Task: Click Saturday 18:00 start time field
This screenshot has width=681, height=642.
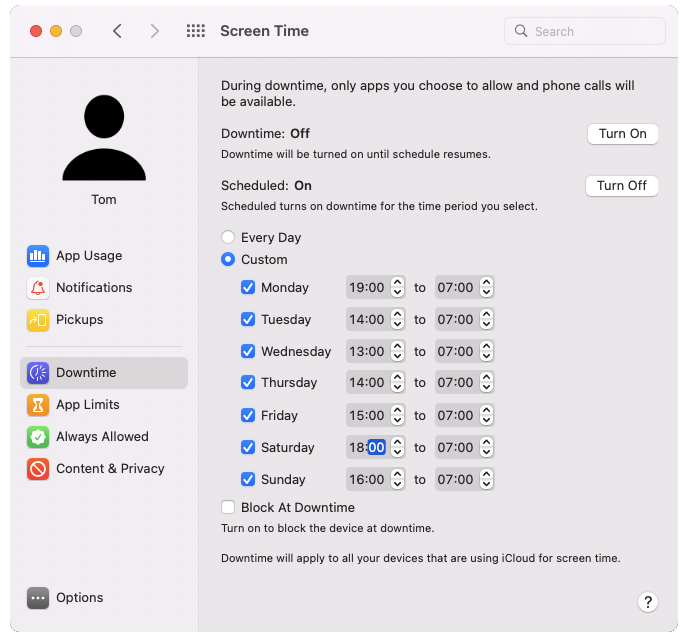Action: point(368,447)
